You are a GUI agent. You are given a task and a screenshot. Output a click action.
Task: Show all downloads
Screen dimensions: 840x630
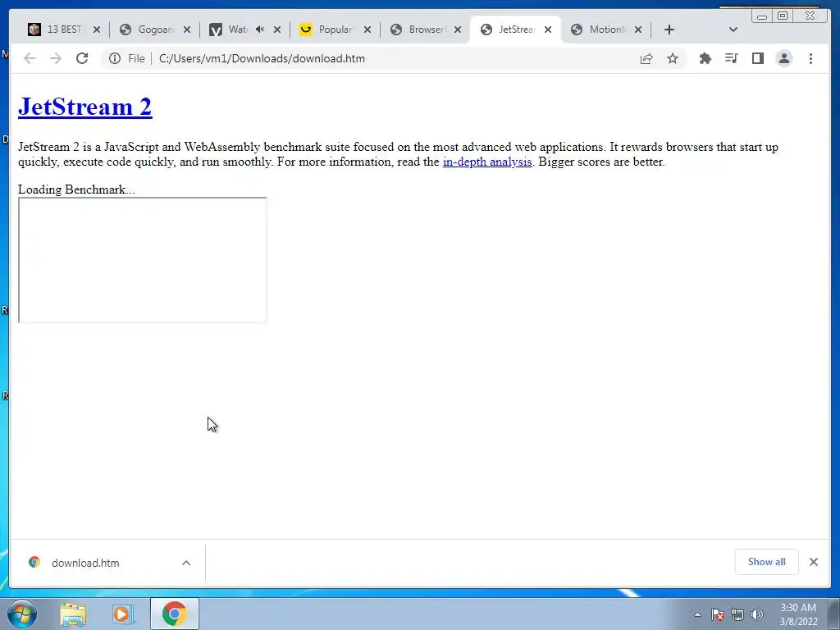pos(767,562)
